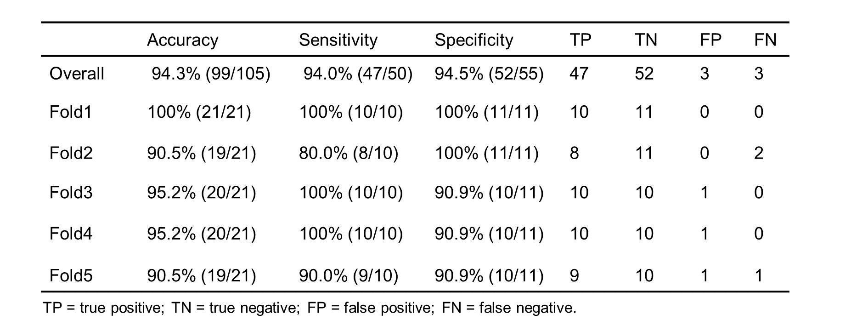Image resolution: width=868 pixels, height=326 pixels.
Task: Select the TP column header
Action: pyautogui.click(x=580, y=40)
